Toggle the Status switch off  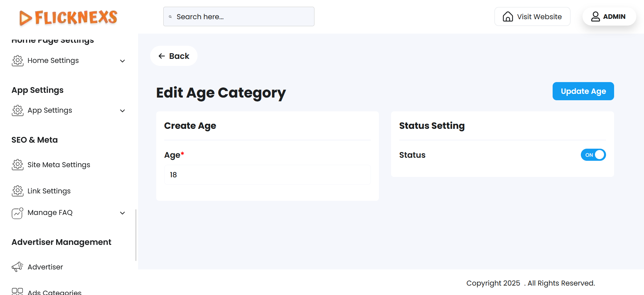(593, 155)
